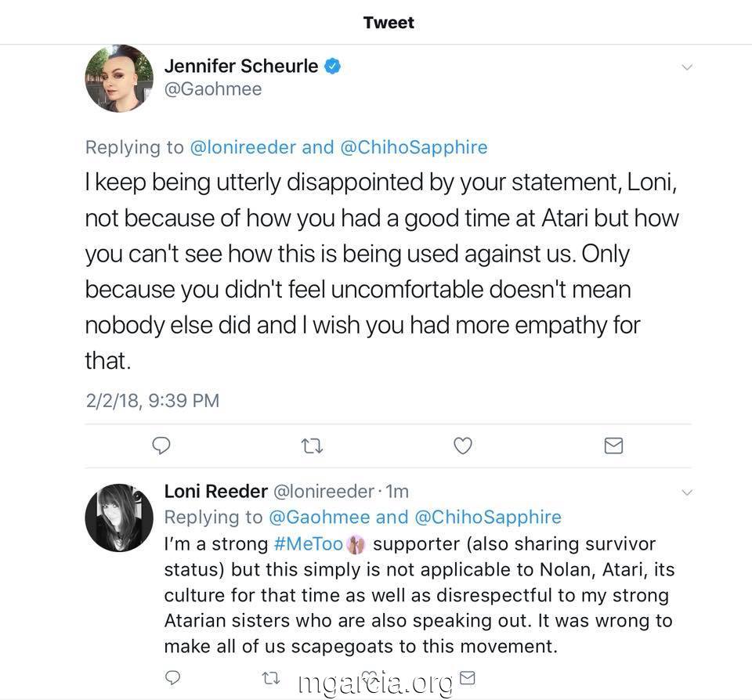
Task: Expand options chevron on Loni Reeder's tweet
Action: [687, 493]
